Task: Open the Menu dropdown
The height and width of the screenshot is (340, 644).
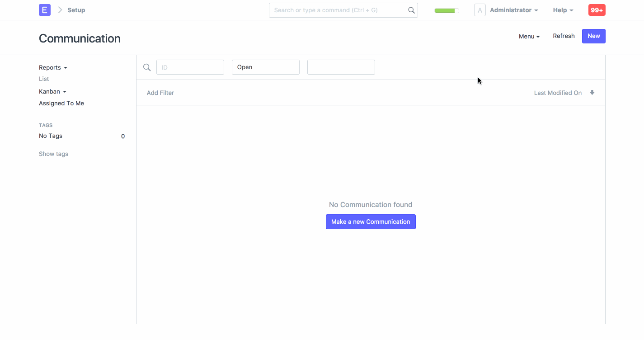Action: pos(529,36)
